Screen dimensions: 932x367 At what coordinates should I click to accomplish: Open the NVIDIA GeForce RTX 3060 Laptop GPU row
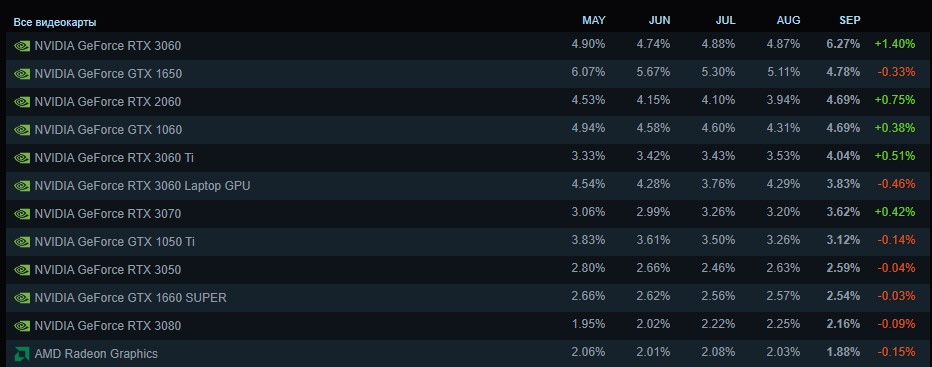466,186
